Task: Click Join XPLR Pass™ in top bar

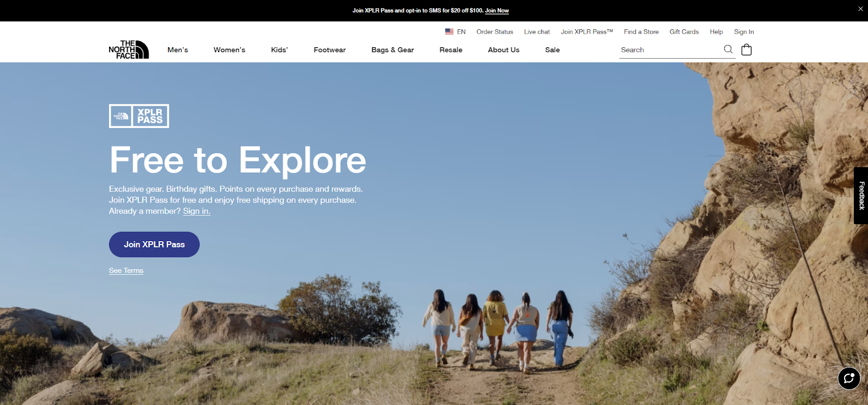Action: (x=587, y=31)
